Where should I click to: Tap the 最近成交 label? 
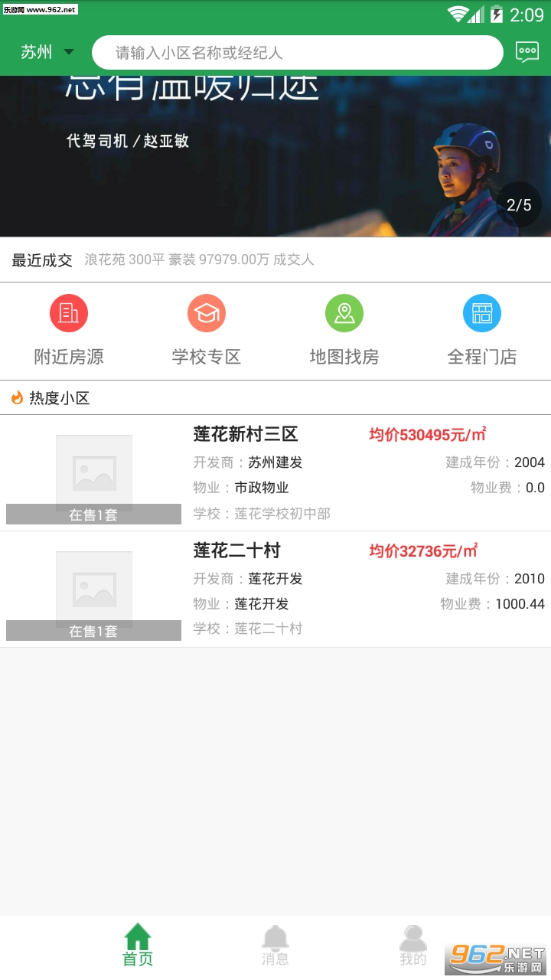click(x=42, y=260)
